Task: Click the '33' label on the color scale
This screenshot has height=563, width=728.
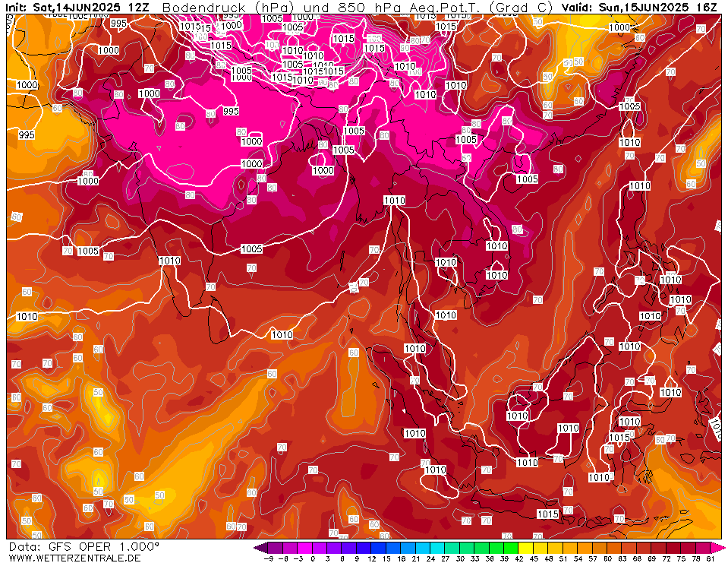Action: point(475,558)
